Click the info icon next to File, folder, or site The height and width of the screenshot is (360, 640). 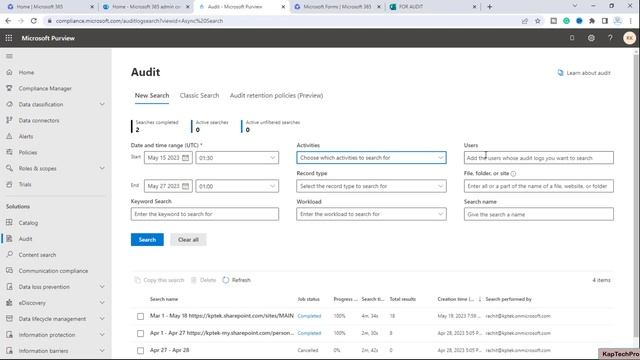(513, 173)
